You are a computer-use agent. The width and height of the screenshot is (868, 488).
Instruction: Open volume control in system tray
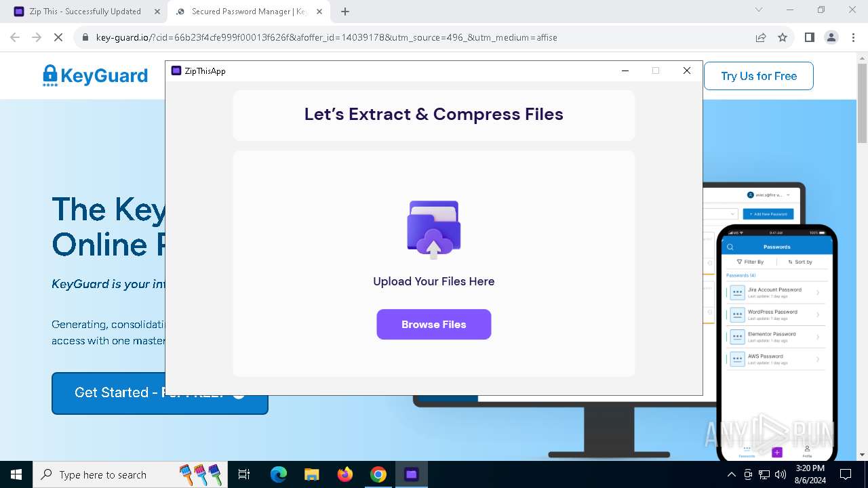pyautogui.click(x=781, y=474)
